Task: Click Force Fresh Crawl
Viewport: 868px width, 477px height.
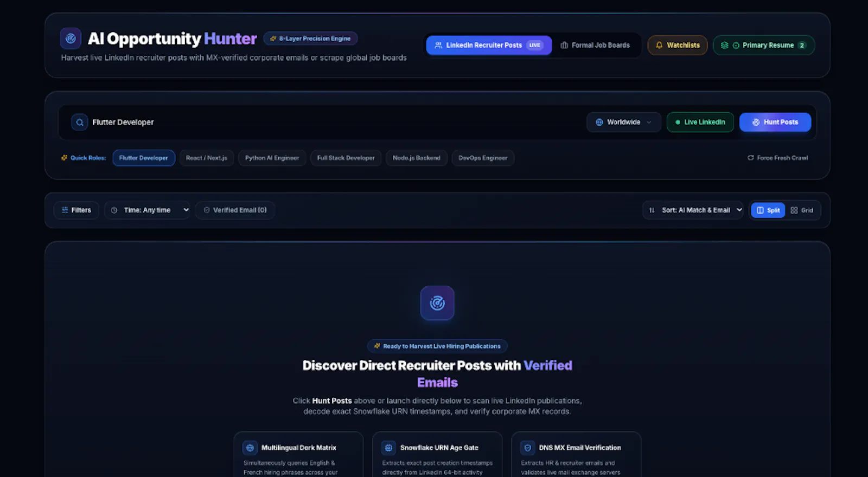Action: (777, 158)
